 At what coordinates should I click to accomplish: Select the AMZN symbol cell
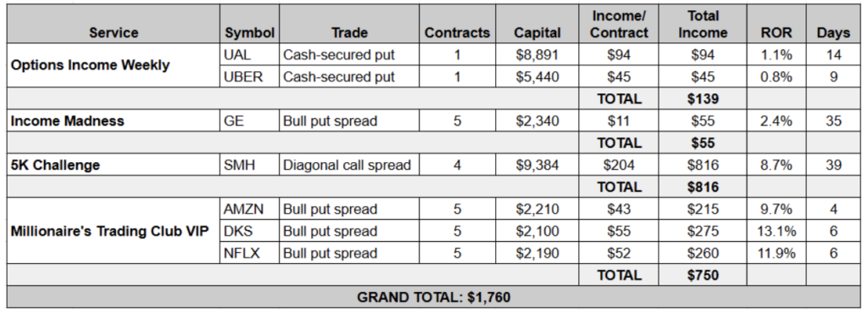[250, 210]
